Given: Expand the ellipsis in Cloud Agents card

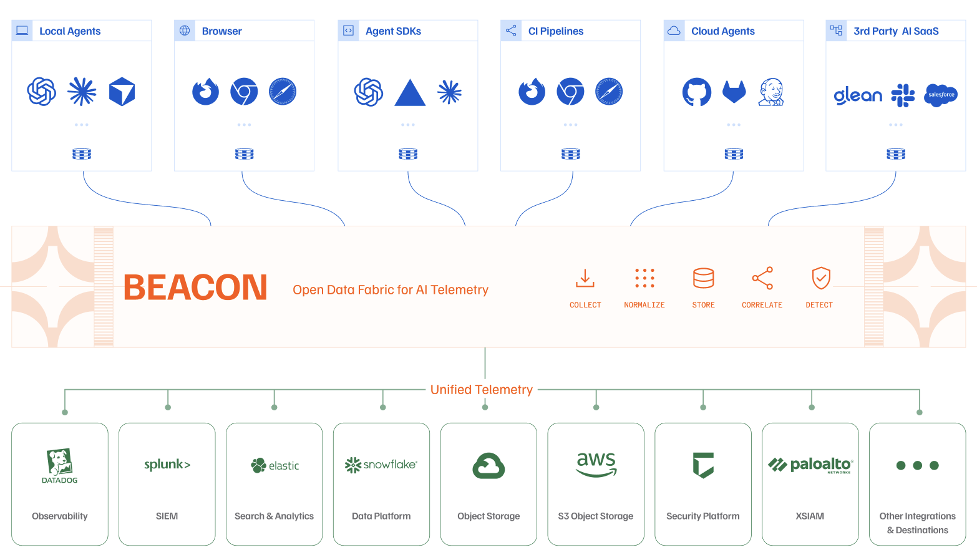Looking at the screenshot, I should pyautogui.click(x=734, y=125).
